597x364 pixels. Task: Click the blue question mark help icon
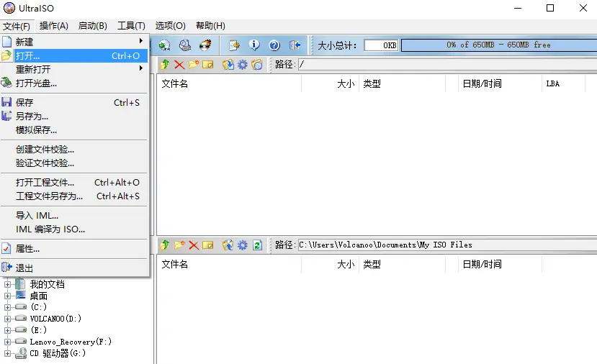pyautogui.click(x=274, y=45)
